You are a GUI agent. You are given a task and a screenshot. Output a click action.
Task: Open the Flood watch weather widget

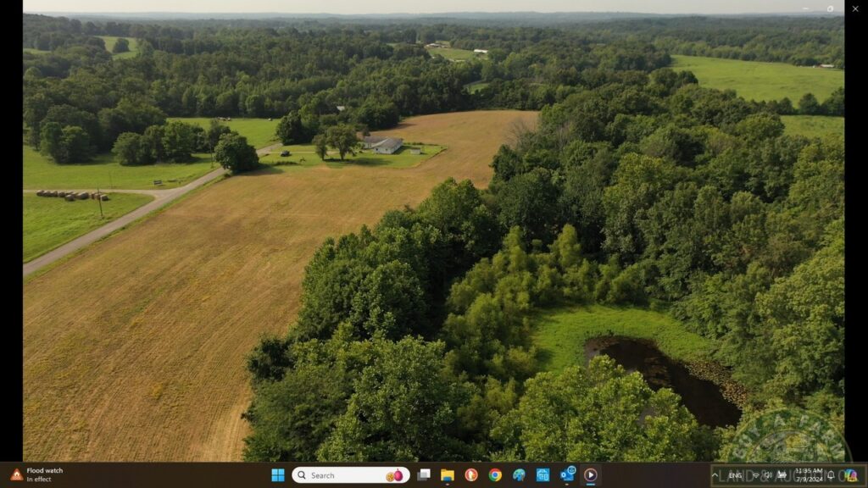(38, 475)
